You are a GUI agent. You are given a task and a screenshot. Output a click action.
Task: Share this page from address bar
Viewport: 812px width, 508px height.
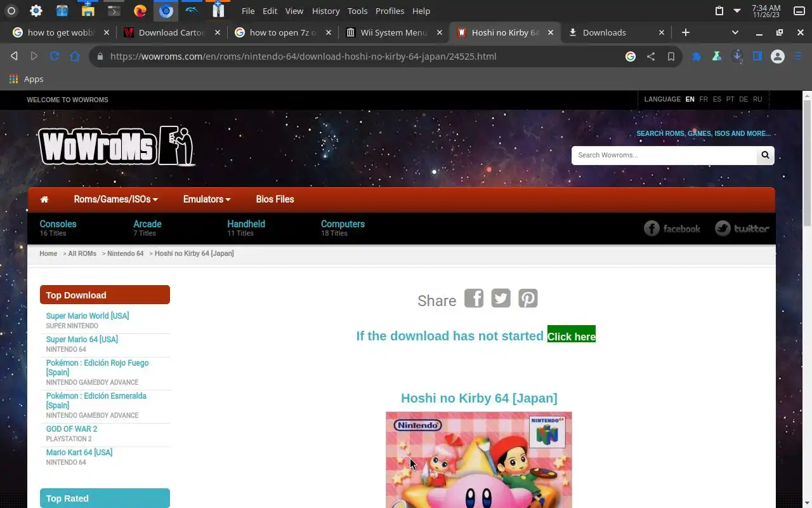pos(651,57)
